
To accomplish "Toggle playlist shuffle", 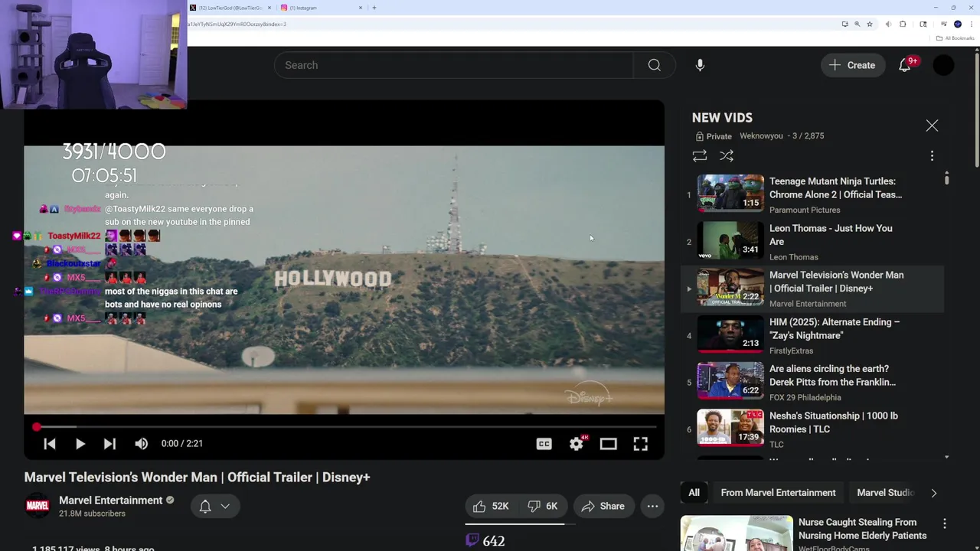I will (x=727, y=155).
